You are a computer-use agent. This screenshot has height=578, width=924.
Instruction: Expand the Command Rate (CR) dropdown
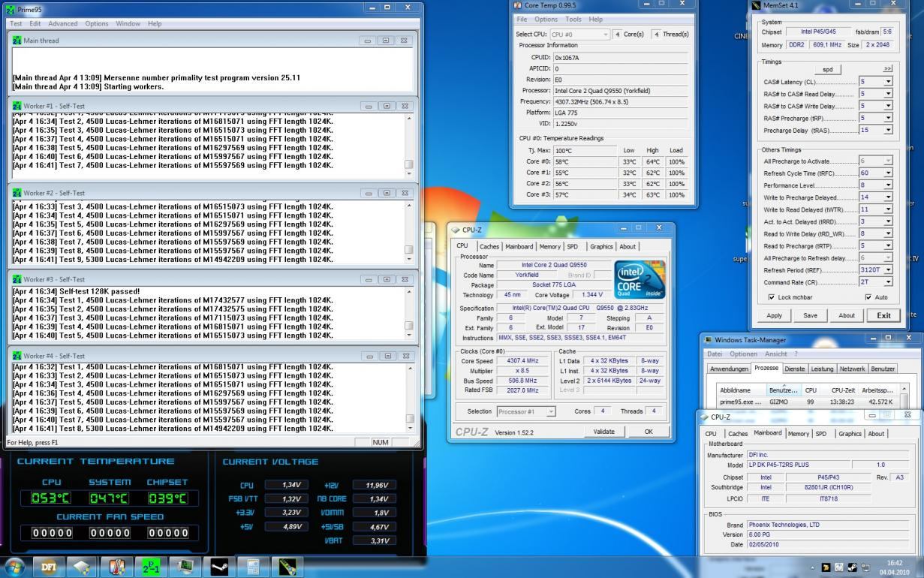[888, 282]
